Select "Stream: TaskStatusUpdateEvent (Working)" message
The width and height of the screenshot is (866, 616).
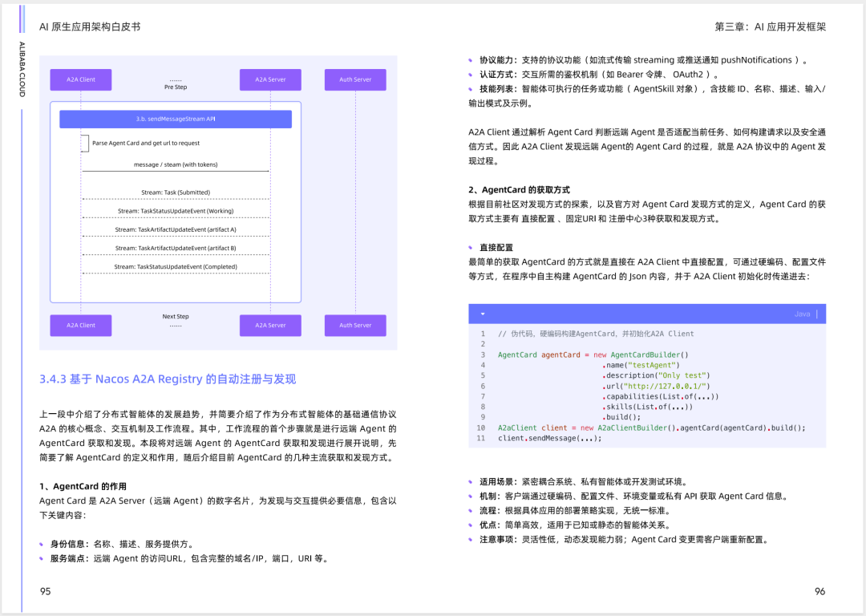pyautogui.click(x=176, y=211)
